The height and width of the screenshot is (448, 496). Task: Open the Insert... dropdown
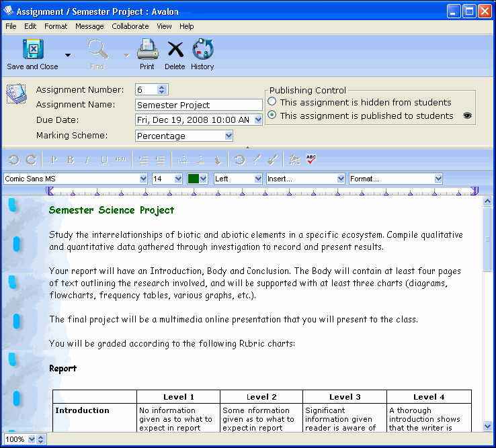point(339,179)
